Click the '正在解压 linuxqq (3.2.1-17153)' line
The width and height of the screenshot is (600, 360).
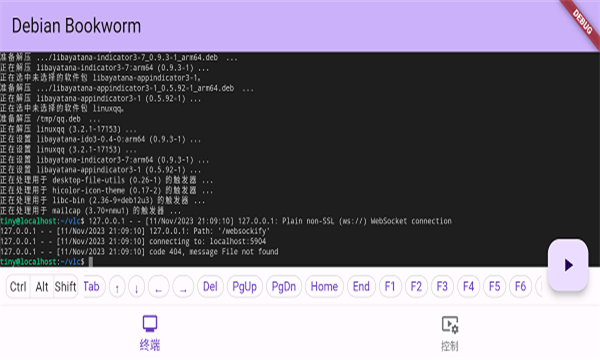coord(68,129)
